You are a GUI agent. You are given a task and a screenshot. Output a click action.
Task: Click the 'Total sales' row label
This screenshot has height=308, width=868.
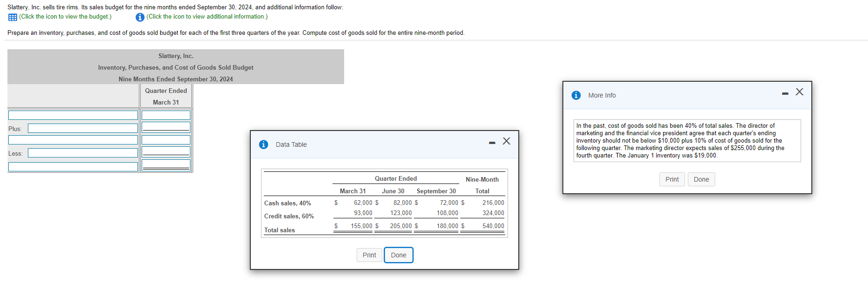280,230
